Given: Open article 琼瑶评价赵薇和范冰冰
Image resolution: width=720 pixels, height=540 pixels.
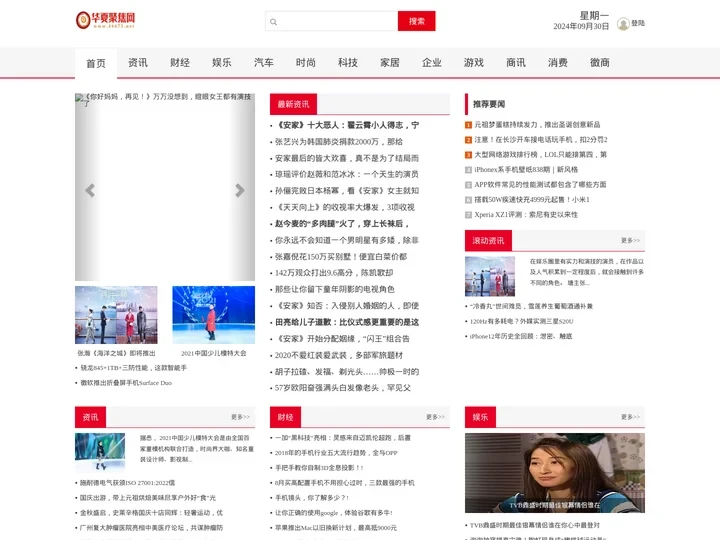Looking at the screenshot, I should pyautogui.click(x=347, y=174).
